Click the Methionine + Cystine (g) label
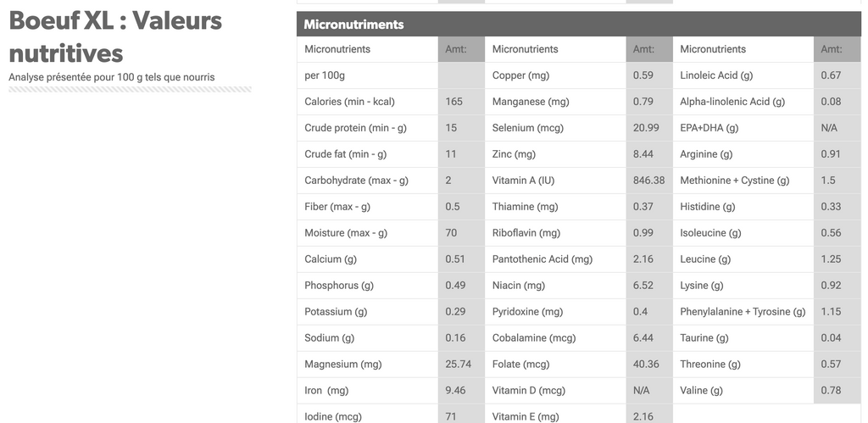Image resolution: width=868 pixels, height=423 pixels. (735, 181)
